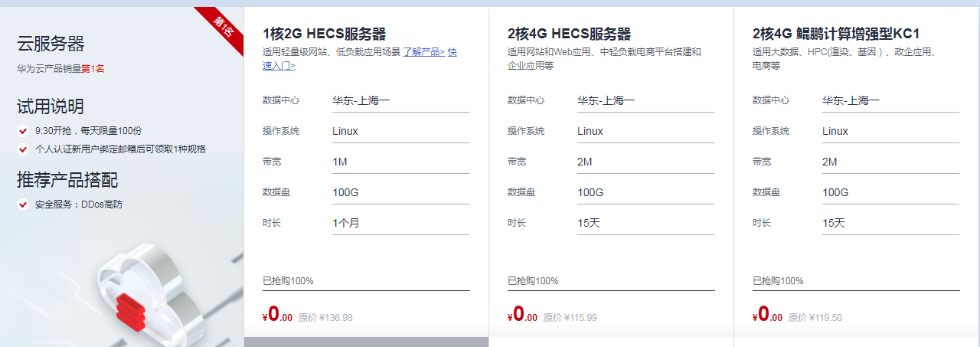Click 15天 in the 鲲鹏 KC1 card
This screenshot has width=980, height=347.
pos(833,223)
